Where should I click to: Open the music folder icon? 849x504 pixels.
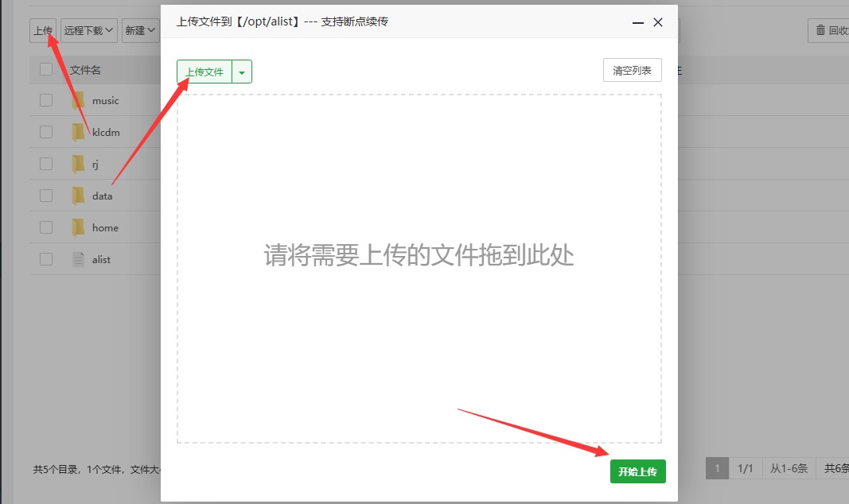(x=80, y=99)
